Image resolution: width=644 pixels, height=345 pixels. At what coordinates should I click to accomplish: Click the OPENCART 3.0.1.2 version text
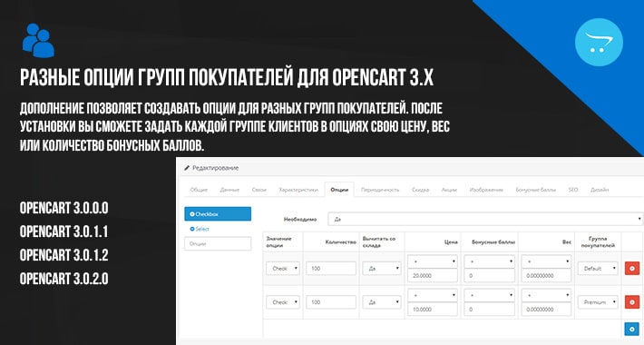(x=64, y=255)
